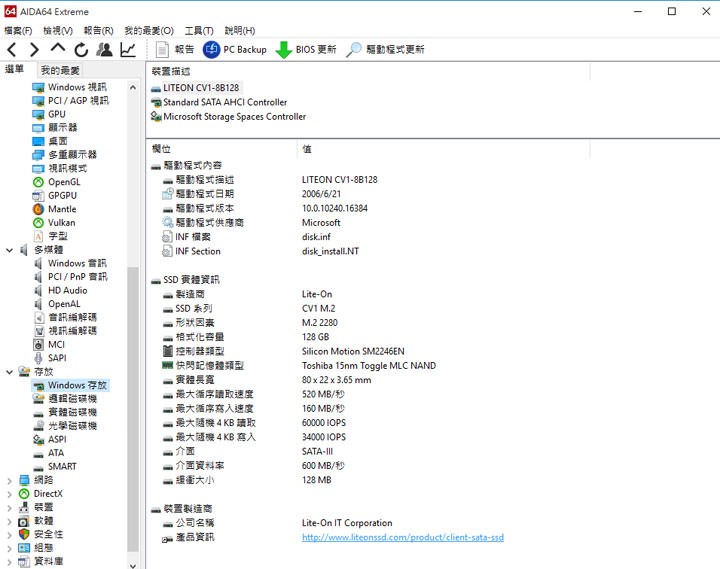720x569 pixels.
Task: Click the SATA-III interface value
Action: (x=317, y=451)
